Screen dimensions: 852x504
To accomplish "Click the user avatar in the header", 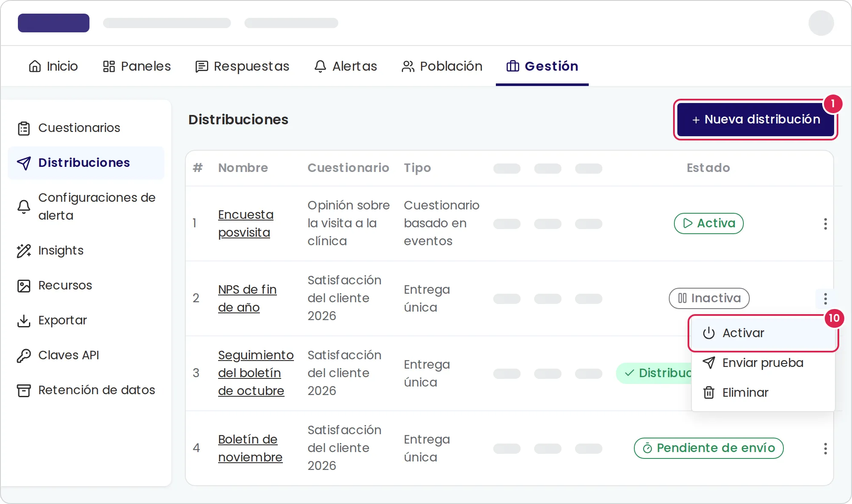I will tap(821, 23).
